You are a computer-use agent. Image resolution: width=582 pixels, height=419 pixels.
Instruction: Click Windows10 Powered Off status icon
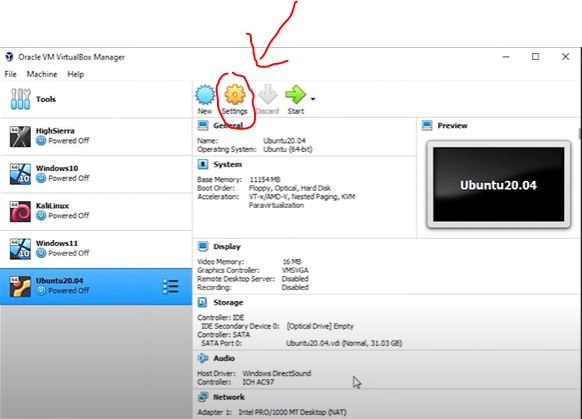(41, 178)
